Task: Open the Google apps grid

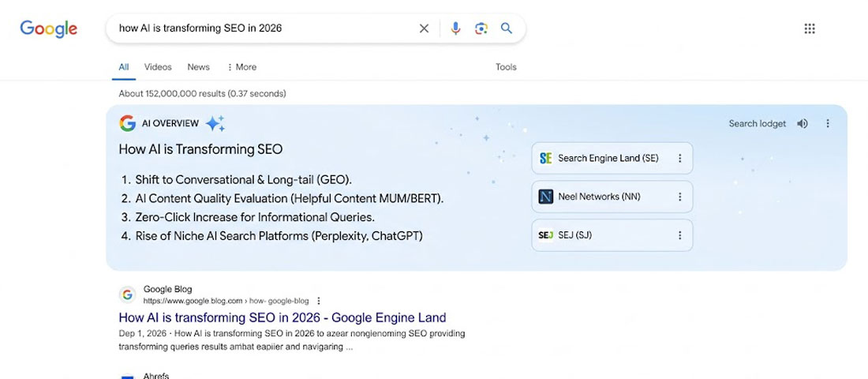Action: (810, 28)
